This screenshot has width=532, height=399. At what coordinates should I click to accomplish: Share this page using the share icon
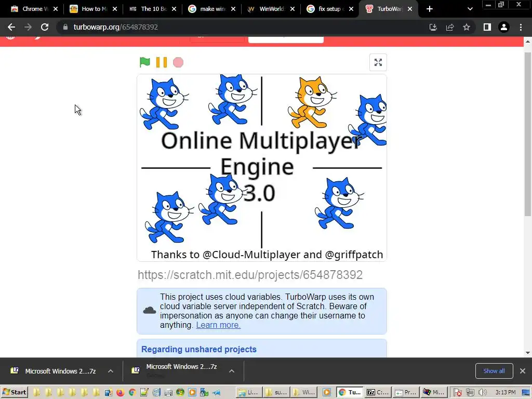(450, 27)
